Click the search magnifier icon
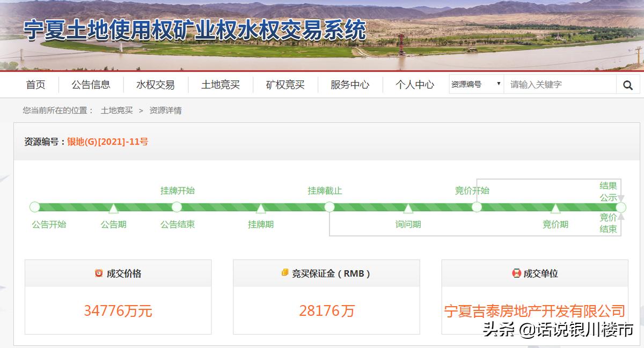Viewport: 644px width, 348px height. pyautogui.click(x=628, y=84)
